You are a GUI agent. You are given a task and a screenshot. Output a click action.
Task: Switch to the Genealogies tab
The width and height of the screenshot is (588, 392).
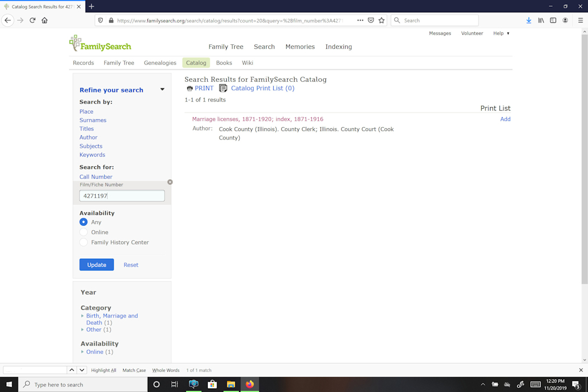[x=160, y=63]
